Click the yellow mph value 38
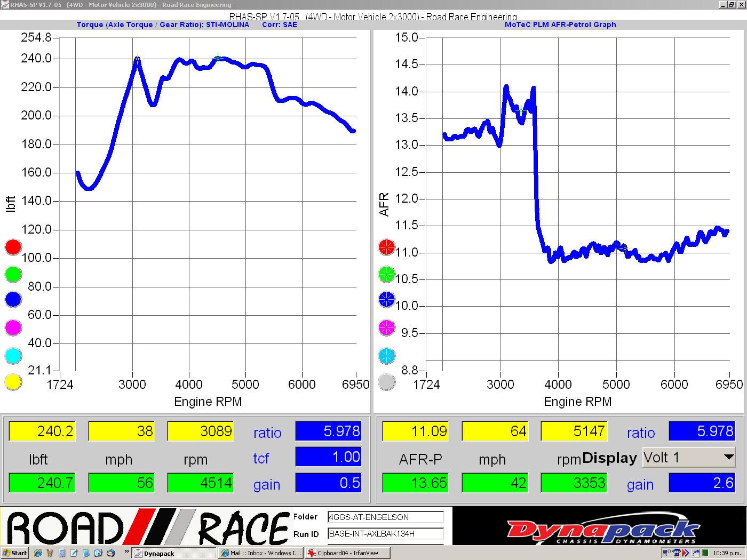747x560 pixels. (x=121, y=431)
